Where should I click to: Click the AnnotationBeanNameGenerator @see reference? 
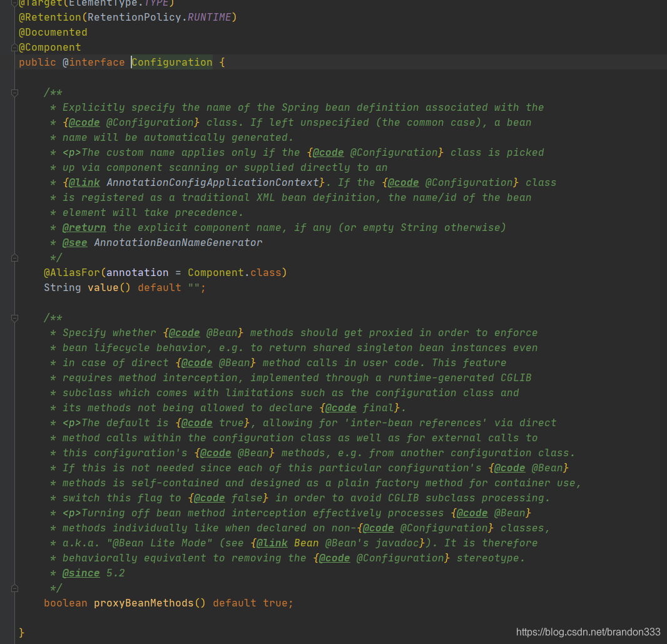click(x=178, y=242)
